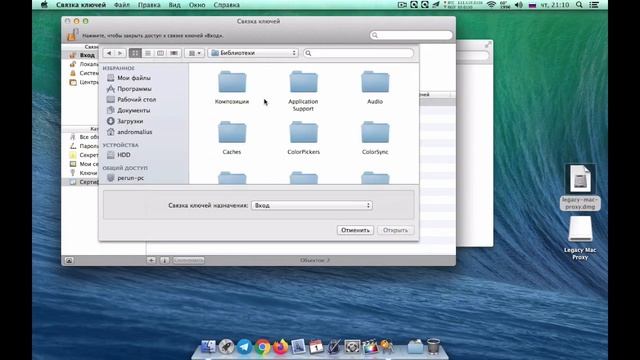This screenshot has width=640, height=360.
Task: Open Telegram from the Dock
Action: click(244, 347)
